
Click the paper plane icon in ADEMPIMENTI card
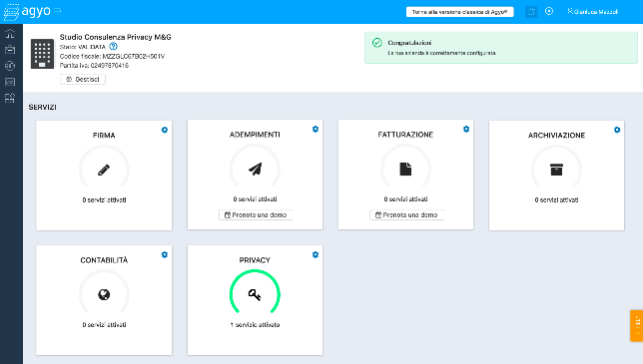(255, 169)
